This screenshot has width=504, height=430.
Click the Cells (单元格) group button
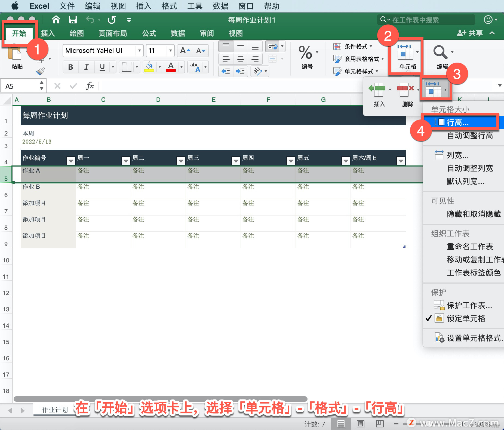[x=407, y=57]
